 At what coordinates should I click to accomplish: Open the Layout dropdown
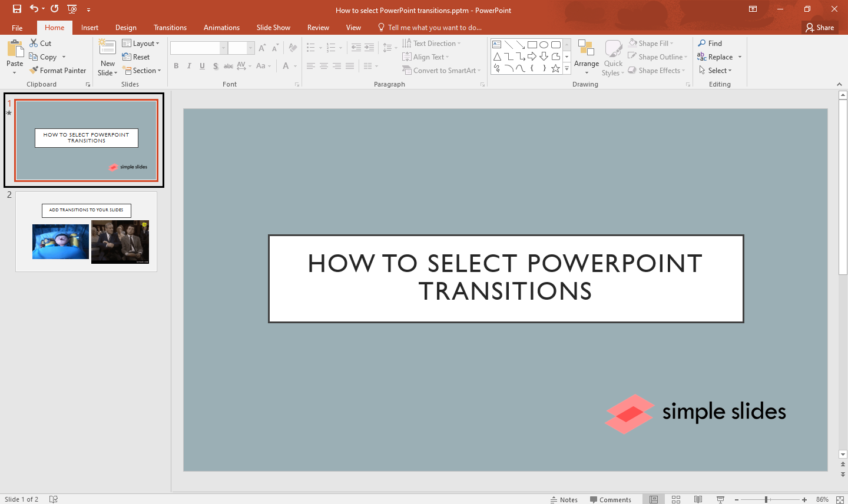(x=141, y=43)
